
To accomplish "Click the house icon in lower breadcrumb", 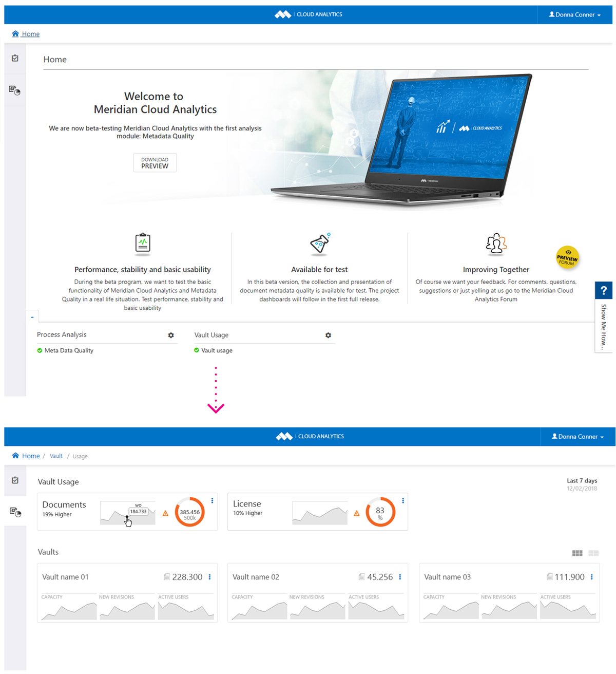I will [15, 456].
